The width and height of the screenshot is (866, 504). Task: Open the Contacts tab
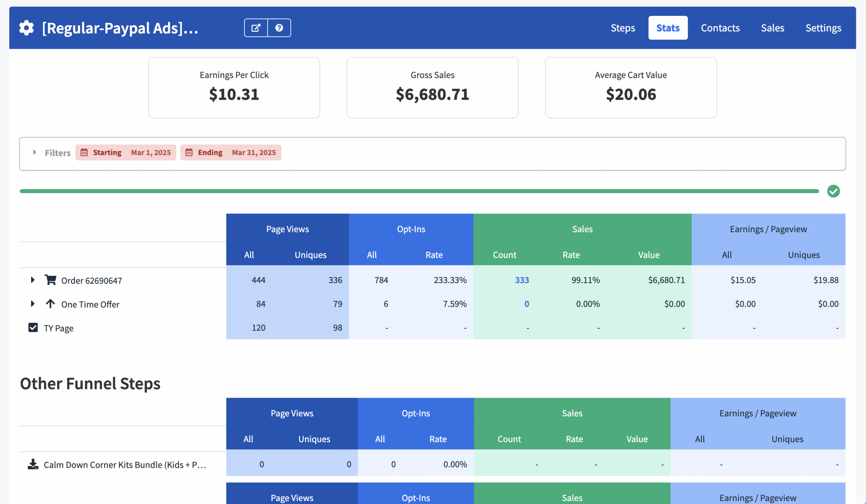pyautogui.click(x=720, y=28)
